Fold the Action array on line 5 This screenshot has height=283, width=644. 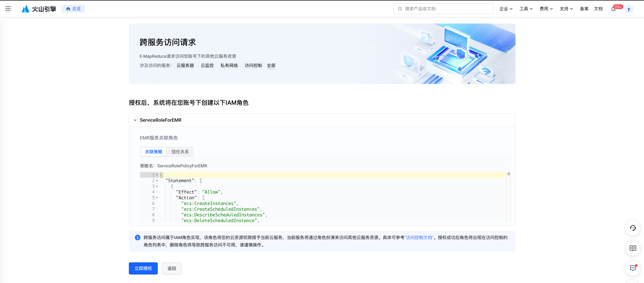point(157,198)
